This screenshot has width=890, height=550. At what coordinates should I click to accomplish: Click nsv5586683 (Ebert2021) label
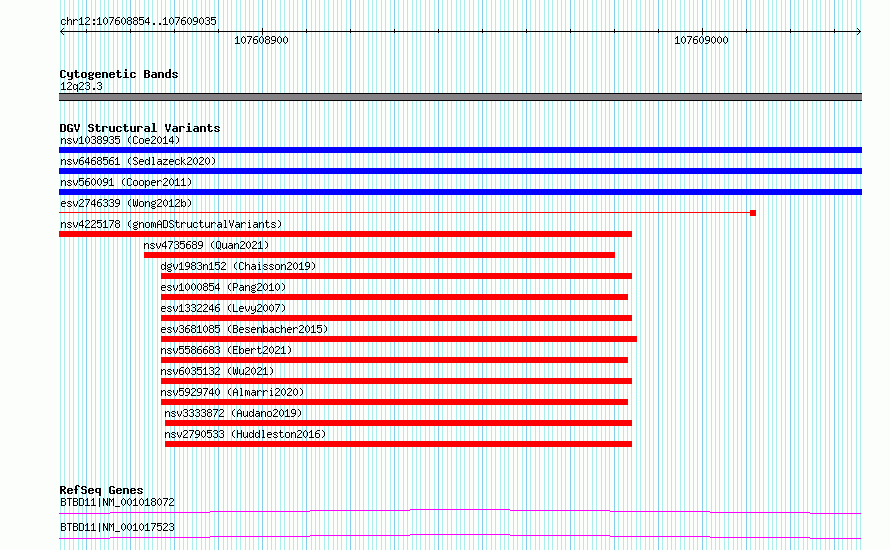226,350
